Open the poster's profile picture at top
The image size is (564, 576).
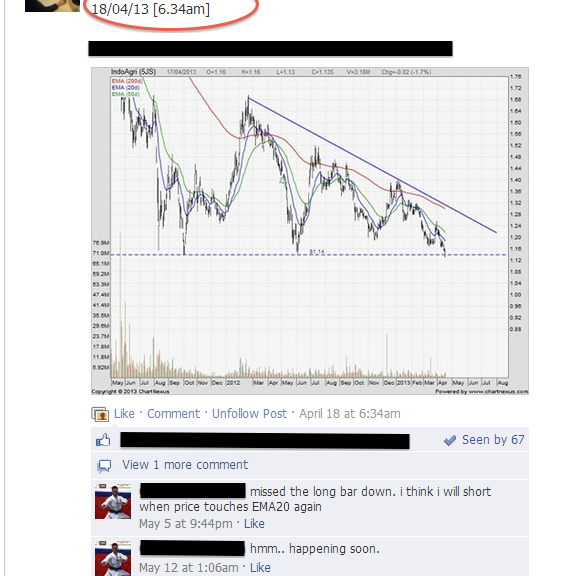52,6
